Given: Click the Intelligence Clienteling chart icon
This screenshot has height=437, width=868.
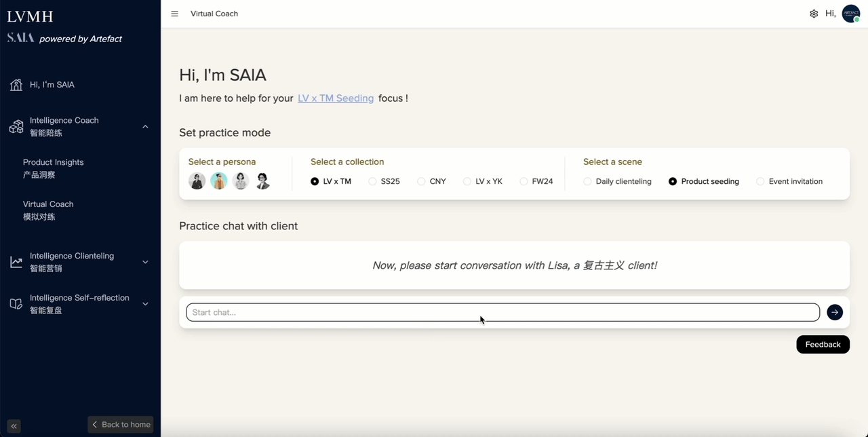Looking at the screenshot, I should click(16, 262).
